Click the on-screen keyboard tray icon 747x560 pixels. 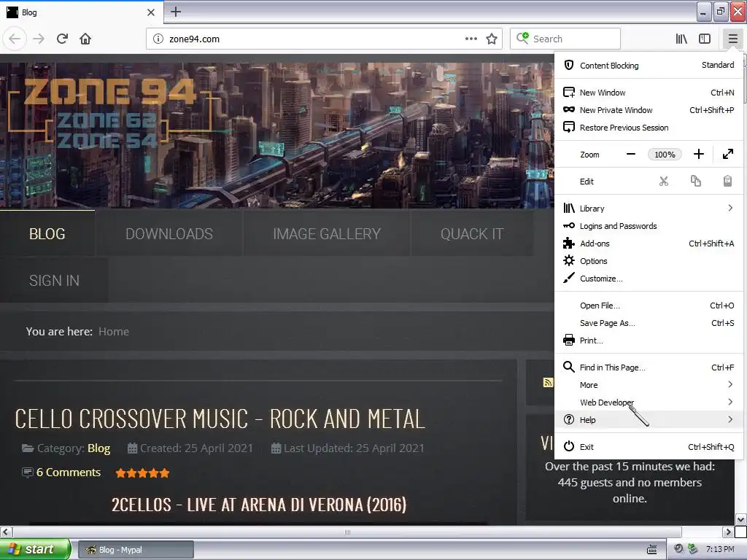(651, 550)
